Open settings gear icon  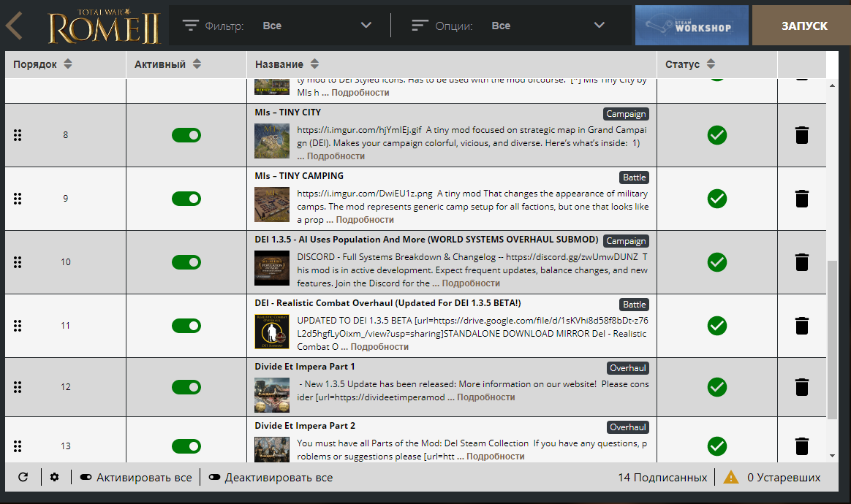click(54, 478)
